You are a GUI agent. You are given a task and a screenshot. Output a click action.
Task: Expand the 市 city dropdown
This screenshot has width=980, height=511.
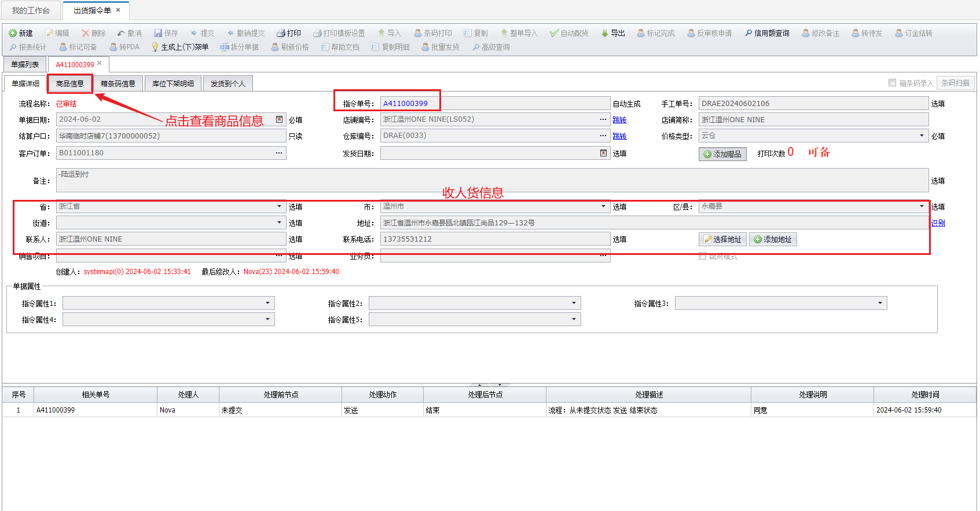coord(603,206)
